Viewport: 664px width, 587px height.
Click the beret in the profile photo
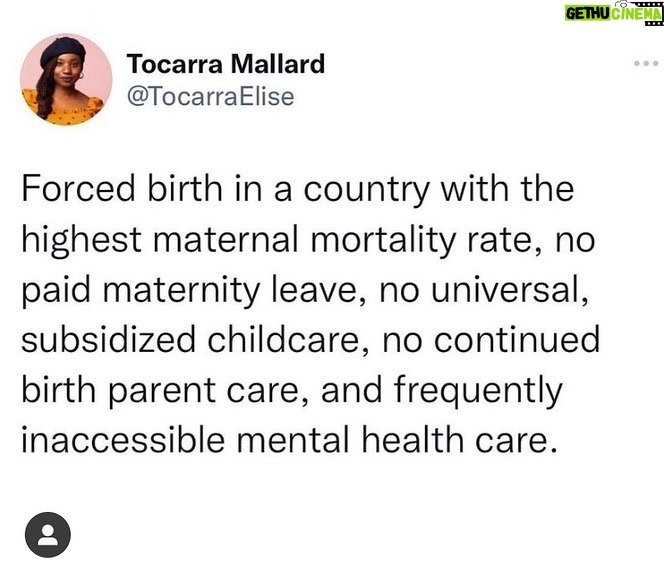click(62, 50)
